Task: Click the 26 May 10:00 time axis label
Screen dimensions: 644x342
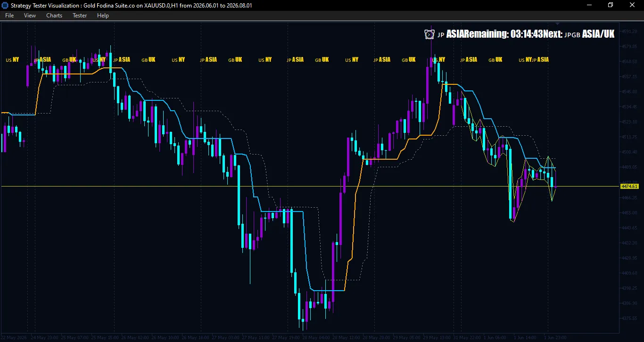Action: [165, 338]
